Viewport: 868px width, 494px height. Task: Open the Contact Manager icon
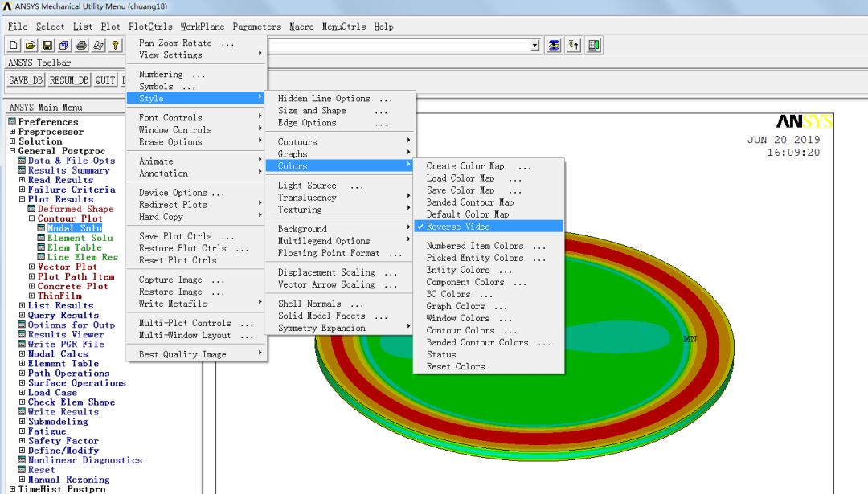593,45
